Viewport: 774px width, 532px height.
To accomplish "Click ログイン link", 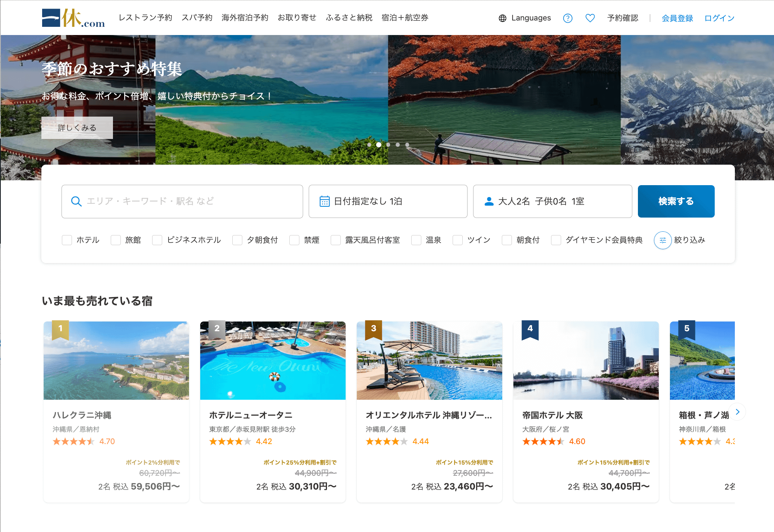I will [x=719, y=18].
